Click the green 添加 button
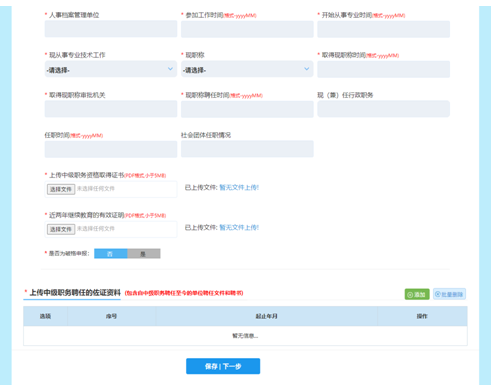This screenshot has width=491, height=385. tap(417, 294)
